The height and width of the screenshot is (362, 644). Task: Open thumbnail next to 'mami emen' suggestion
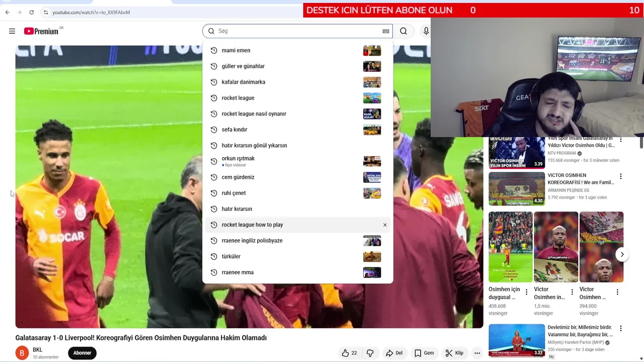click(372, 50)
